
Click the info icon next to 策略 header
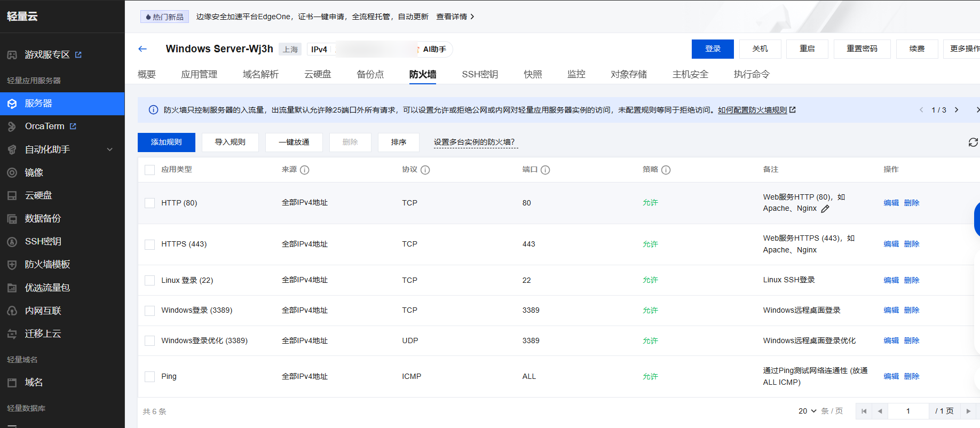pyautogui.click(x=666, y=170)
